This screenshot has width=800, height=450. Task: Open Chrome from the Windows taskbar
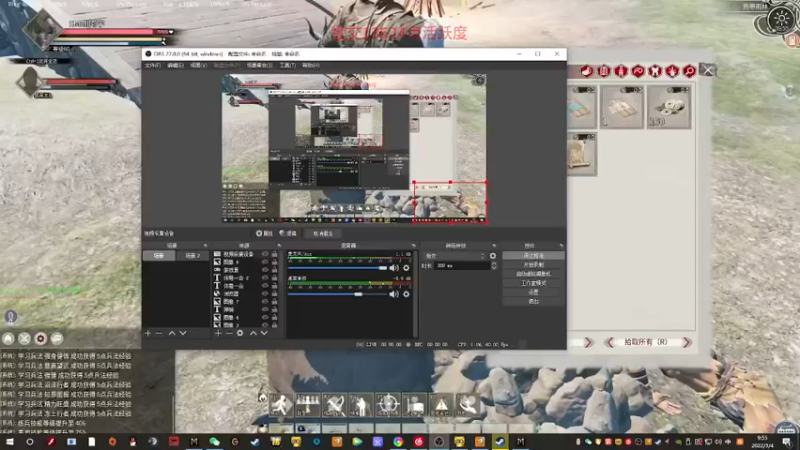[398, 442]
